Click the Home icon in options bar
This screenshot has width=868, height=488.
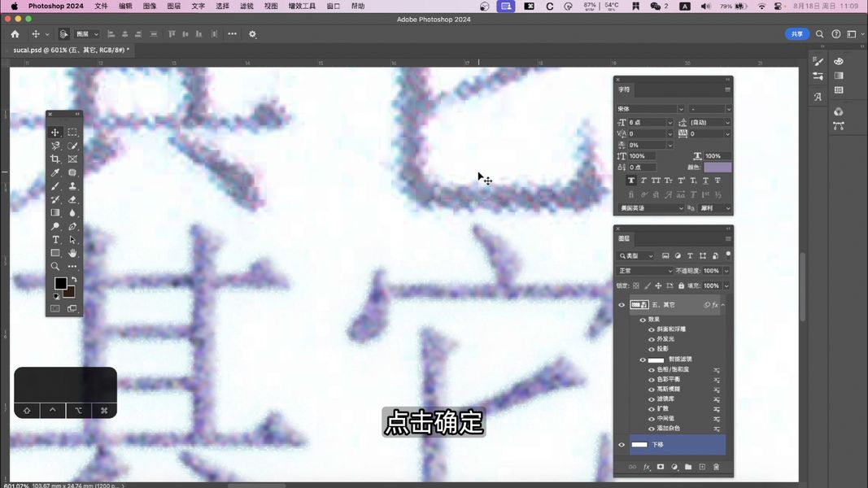(15, 34)
